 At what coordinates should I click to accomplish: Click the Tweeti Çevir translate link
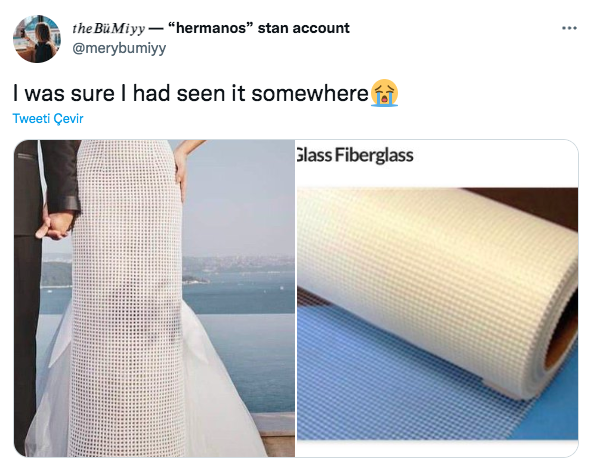[48, 119]
